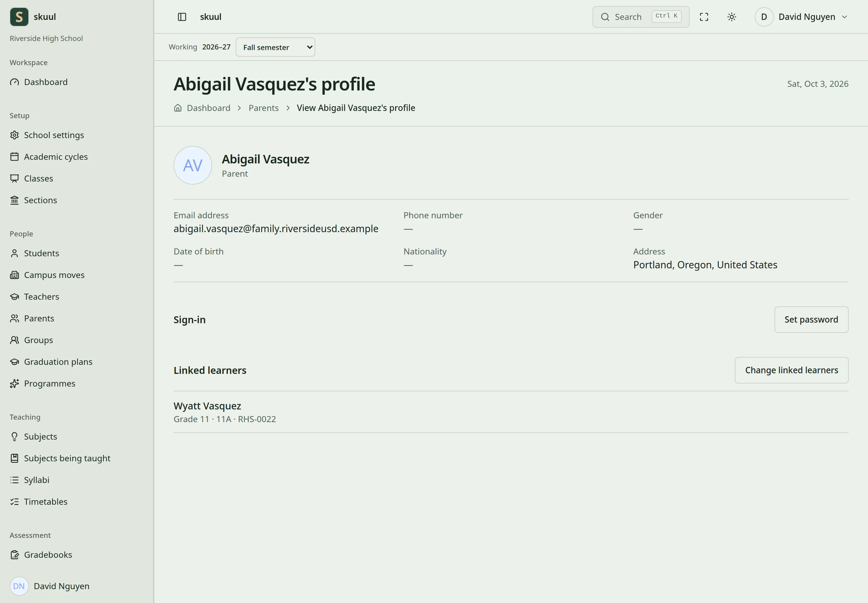Click the AV avatar circle
The width and height of the screenshot is (868, 603).
(x=193, y=165)
